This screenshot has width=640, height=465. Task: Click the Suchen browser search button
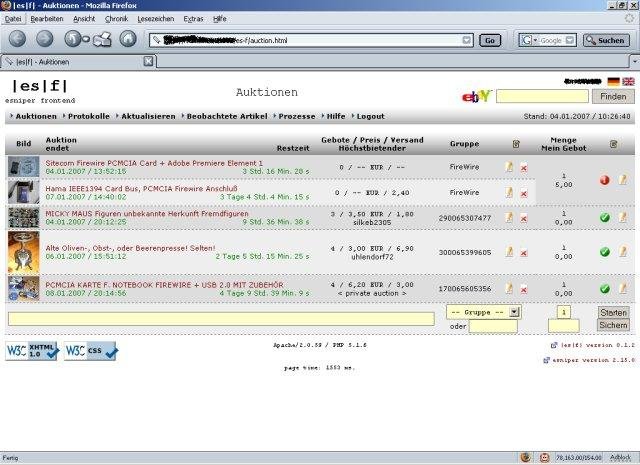coord(606,40)
